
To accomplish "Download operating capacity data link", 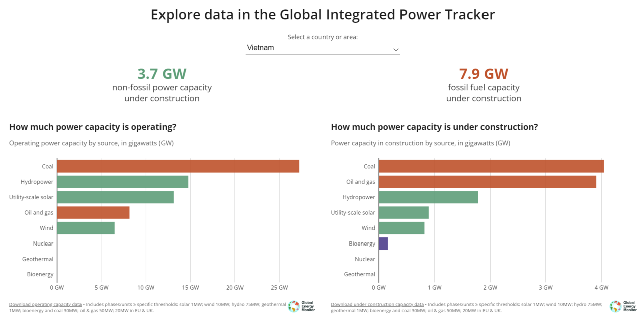I will point(45,304).
